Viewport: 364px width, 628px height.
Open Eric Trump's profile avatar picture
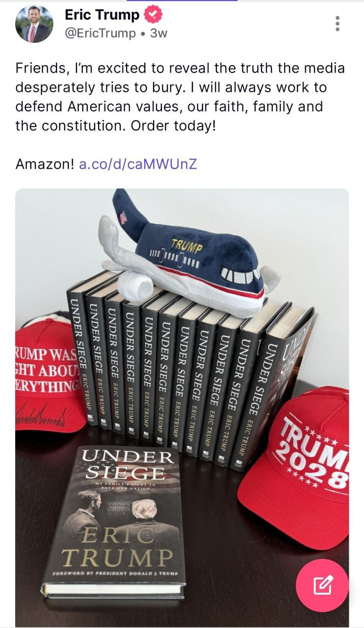[x=34, y=24]
